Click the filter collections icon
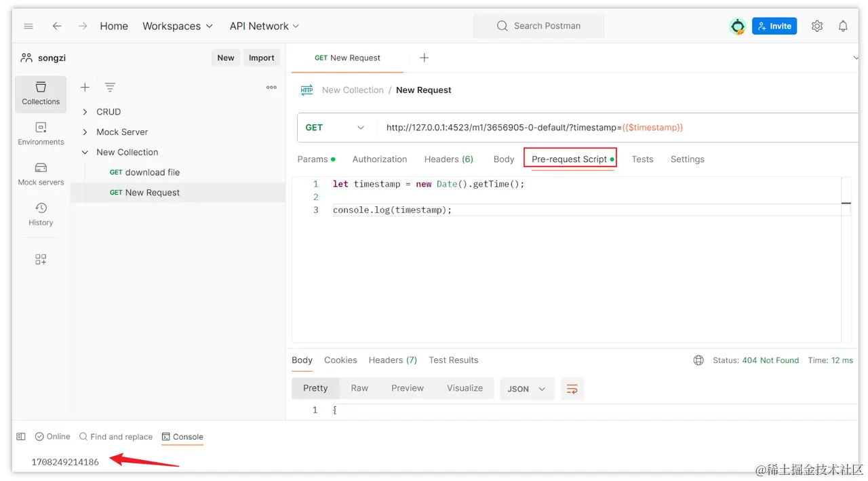The image size is (868, 481). 110,87
